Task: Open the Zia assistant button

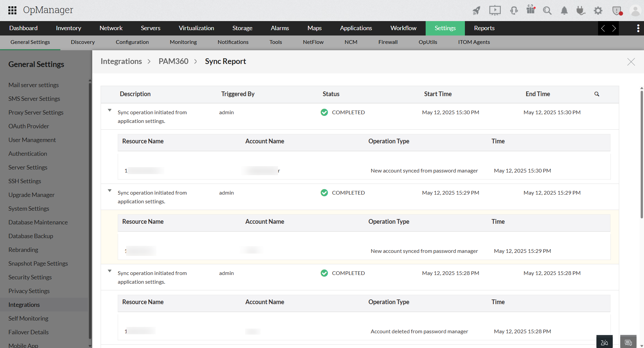Action: click(x=604, y=342)
